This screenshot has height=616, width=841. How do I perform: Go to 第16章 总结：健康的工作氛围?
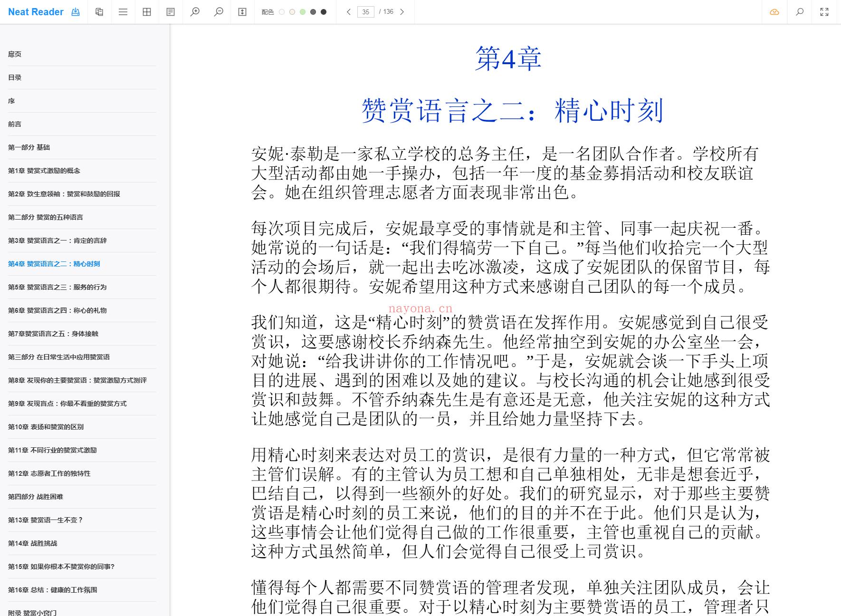pyautogui.click(x=53, y=590)
